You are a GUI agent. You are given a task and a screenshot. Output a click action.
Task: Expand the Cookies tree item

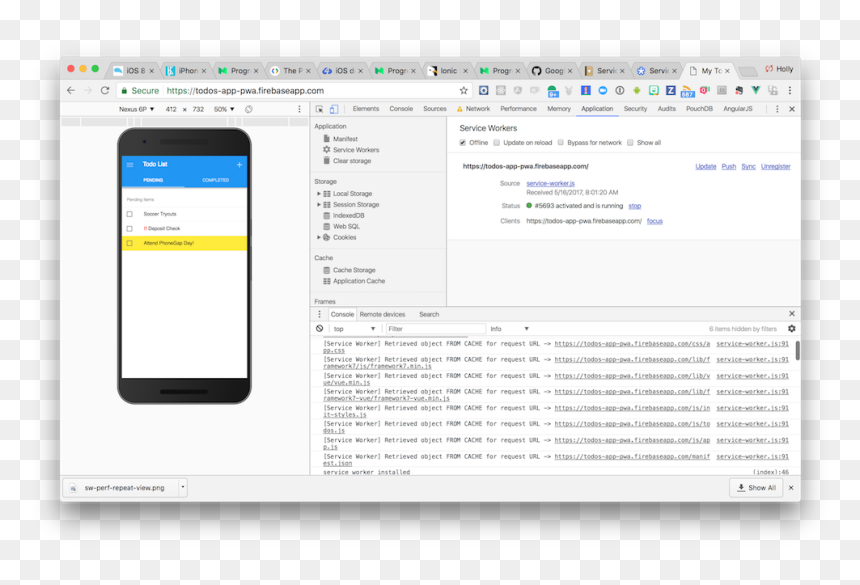coord(319,237)
